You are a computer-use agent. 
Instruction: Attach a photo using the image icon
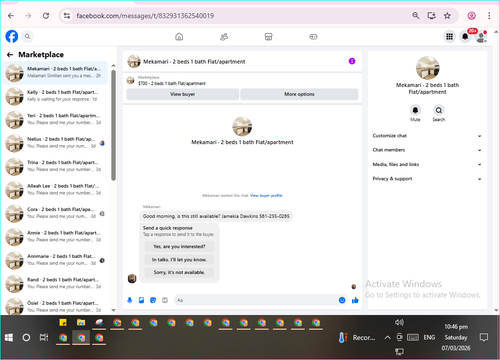pyautogui.click(x=141, y=300)
